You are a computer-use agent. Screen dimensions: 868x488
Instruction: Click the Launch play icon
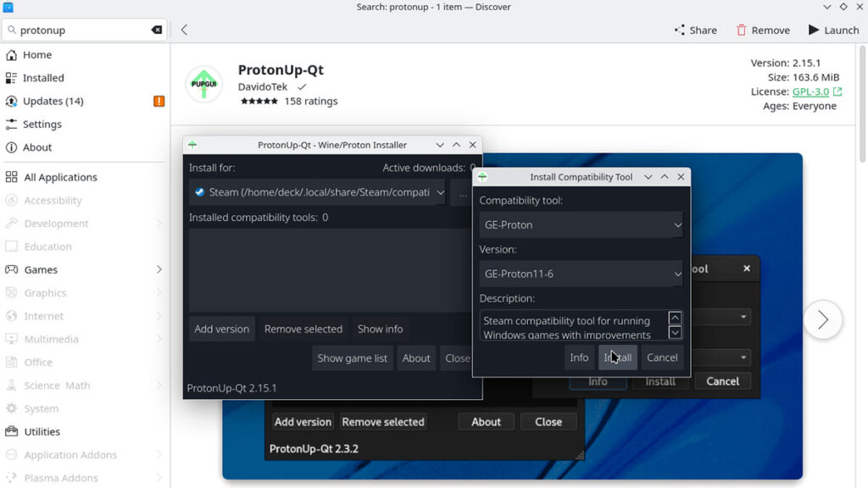point(813,30)
